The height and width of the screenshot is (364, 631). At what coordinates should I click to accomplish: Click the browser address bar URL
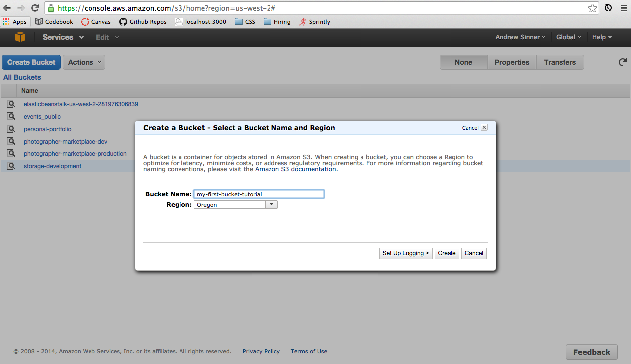(167, 8)
